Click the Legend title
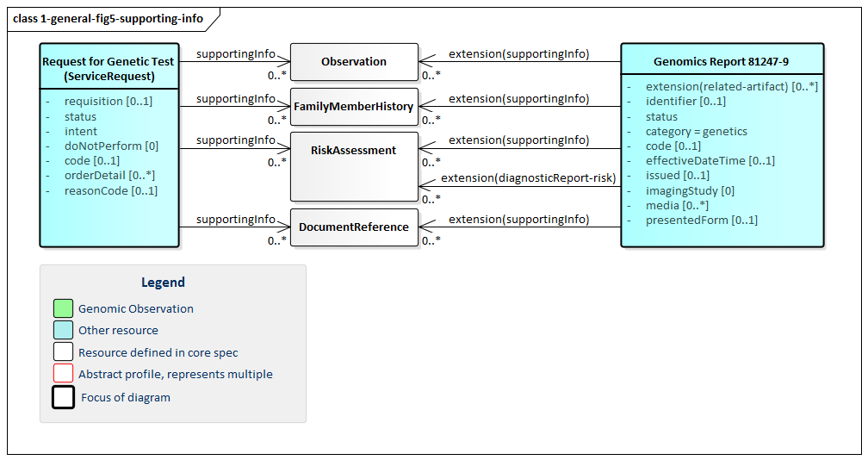This screenshot has height=460, width=868. click(163, 283)
